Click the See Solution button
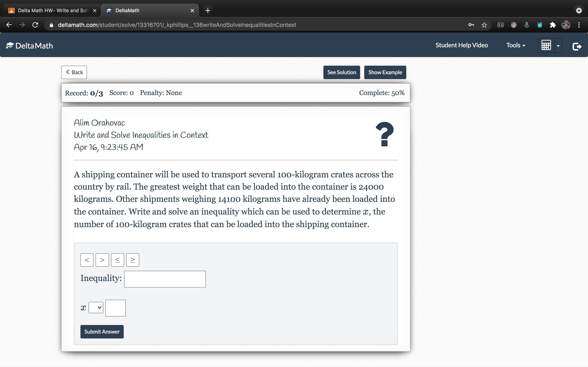Image resolution: width=588 pixels, height=367 pixels. click(341, 72)
